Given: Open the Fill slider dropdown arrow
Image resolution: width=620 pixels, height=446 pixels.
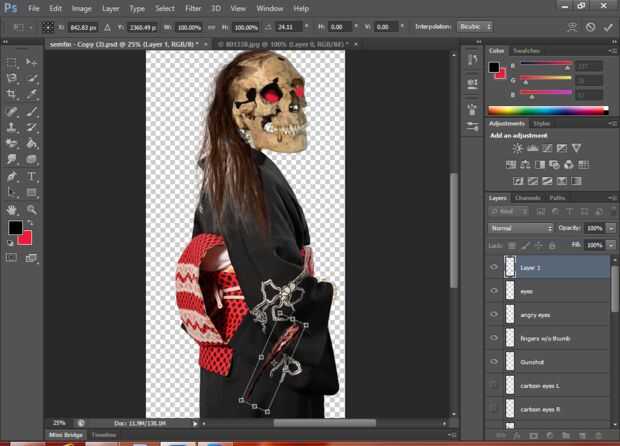Looking at the screenshot, I should click(x=611, y=245).
